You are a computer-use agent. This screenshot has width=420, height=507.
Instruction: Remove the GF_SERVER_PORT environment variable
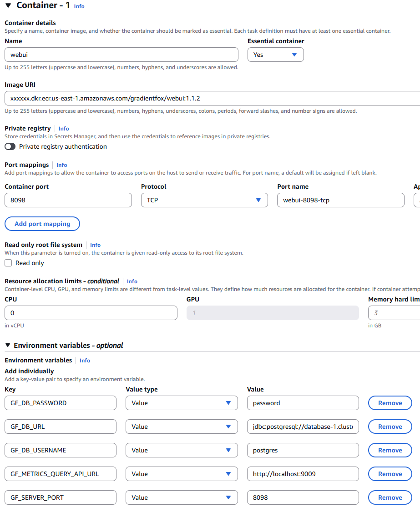click(390, 497)
